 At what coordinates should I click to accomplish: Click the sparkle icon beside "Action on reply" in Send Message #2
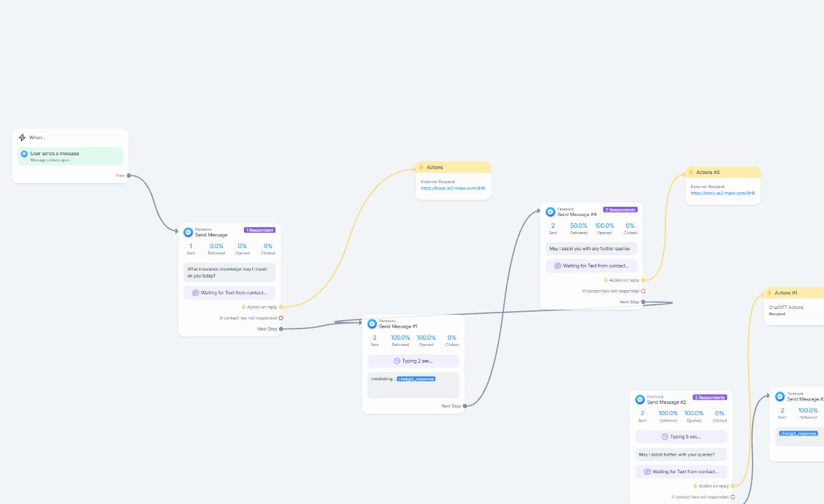695,486
